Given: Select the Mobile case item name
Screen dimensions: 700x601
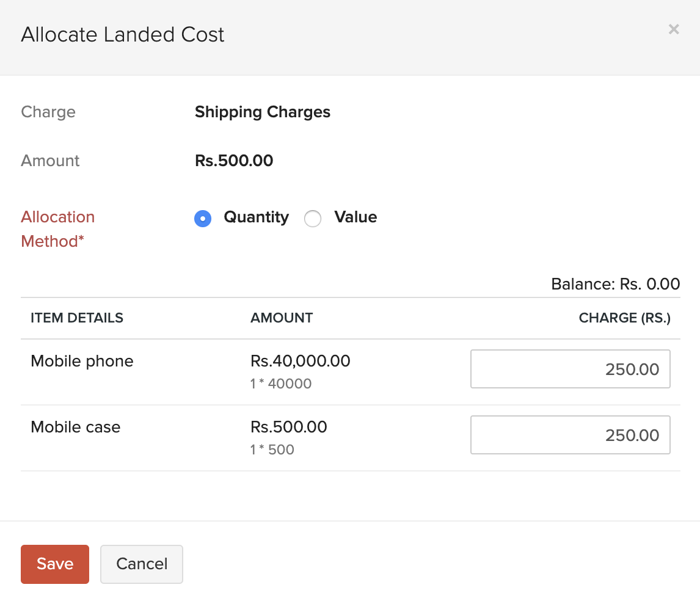Looking at the screenshot, I should pos(75,427).
